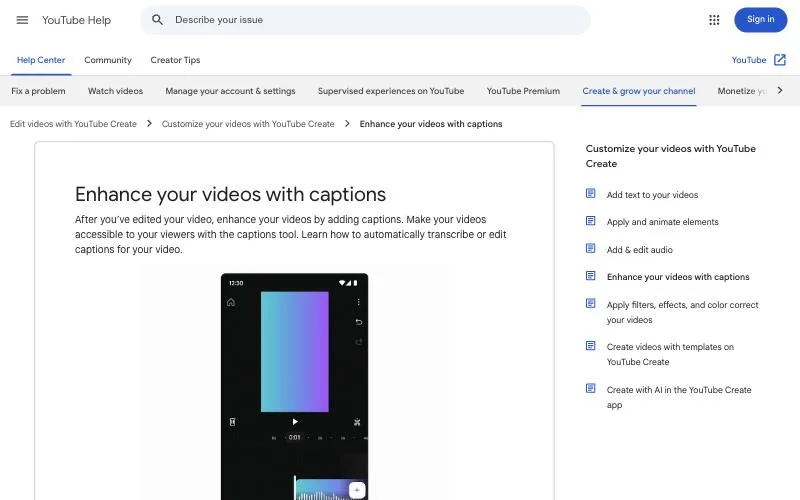Click three-dot menu in phone mockup
The height and width of the screenshot is (500, 800).
[x=359, y=302]
